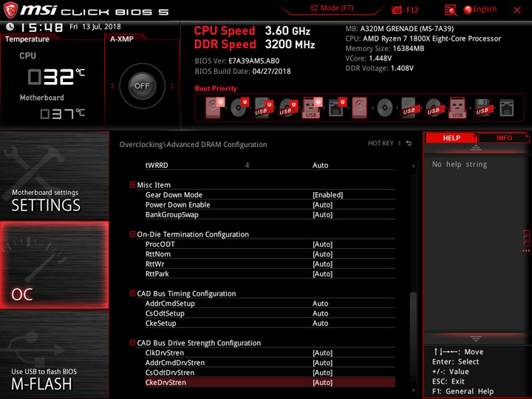Click the date Fri 13 Jul, 2018
This screenshot has height=399, width=532.
pyautogui.click(x=95, y=27)
